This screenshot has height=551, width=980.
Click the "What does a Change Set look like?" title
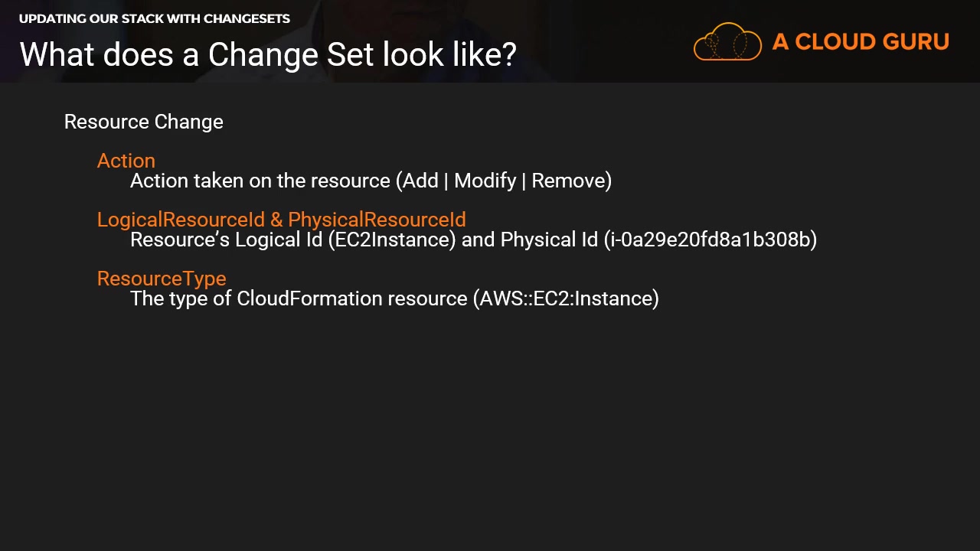coord(268,54)
